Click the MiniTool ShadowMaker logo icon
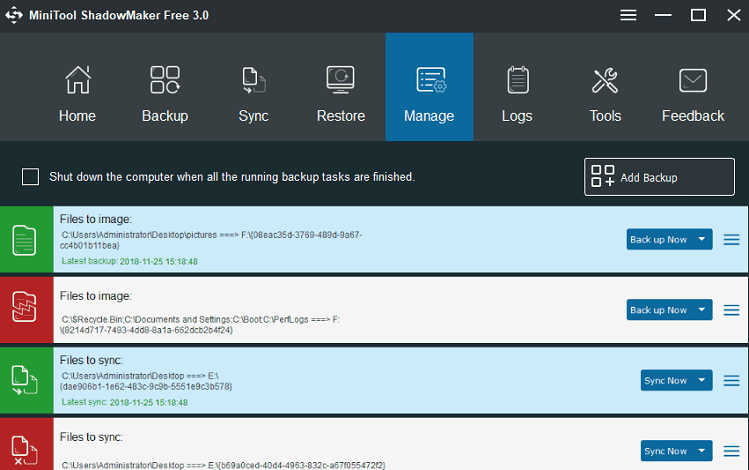Image resolution: width=749 pixels, height=470 pixels. point(14,15)
